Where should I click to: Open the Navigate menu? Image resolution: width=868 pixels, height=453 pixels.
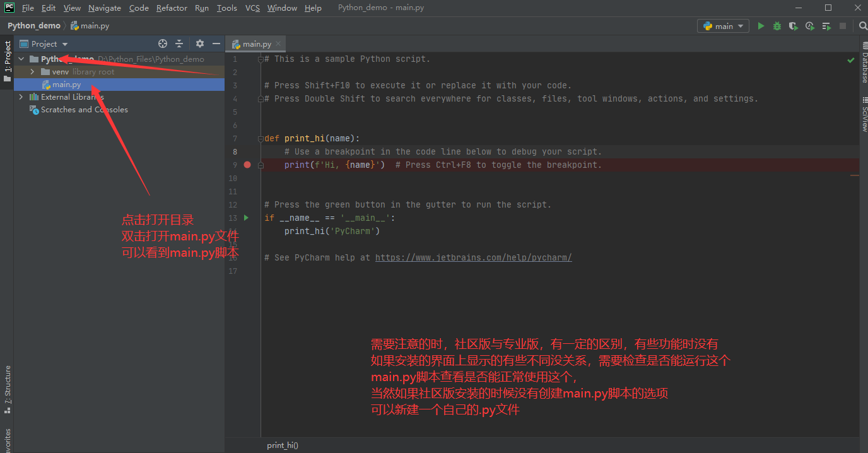105,8
